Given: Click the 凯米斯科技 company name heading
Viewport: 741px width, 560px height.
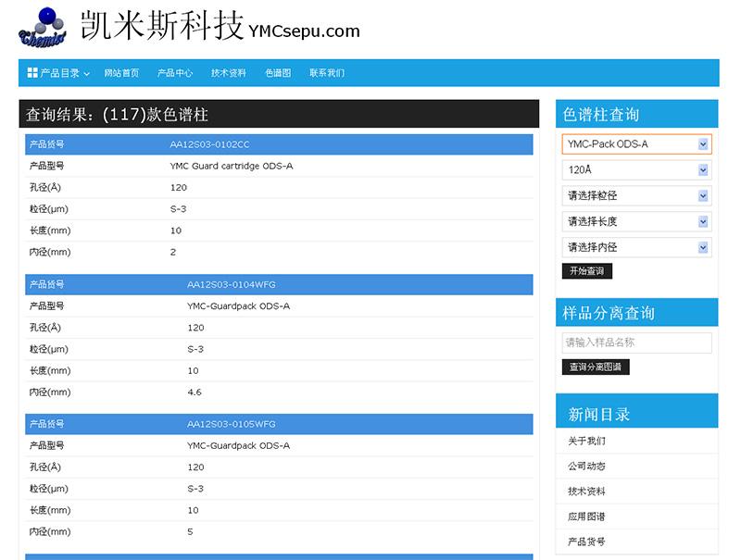Looking at the screenshot, I should [162, 26].
